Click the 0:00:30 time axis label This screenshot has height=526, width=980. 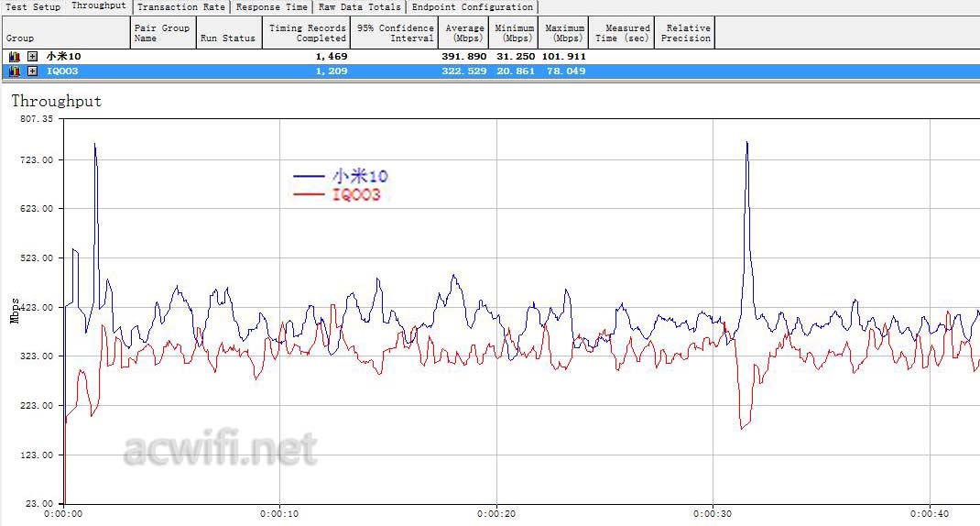[713, 514]
